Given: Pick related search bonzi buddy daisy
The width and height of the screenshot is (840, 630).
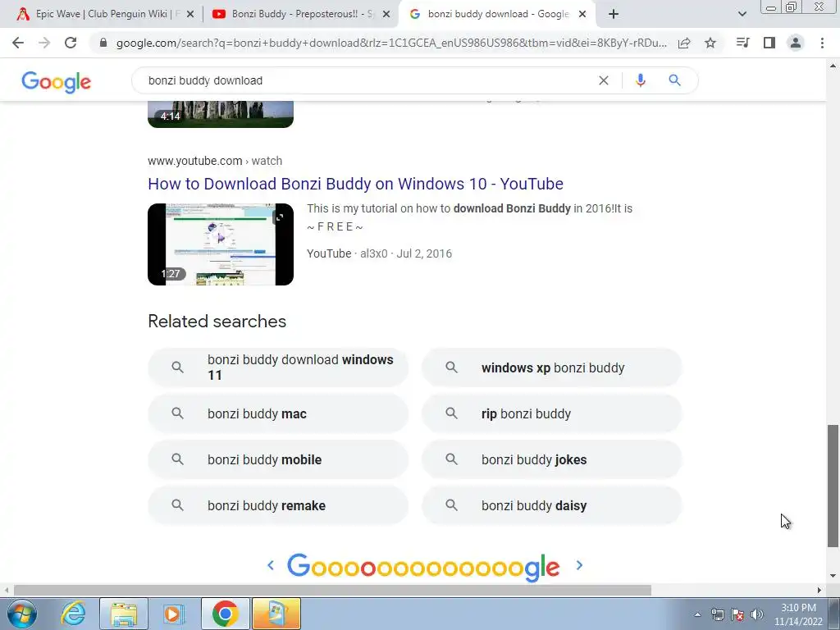Looking at the screenshot, I should click(552, 505).
